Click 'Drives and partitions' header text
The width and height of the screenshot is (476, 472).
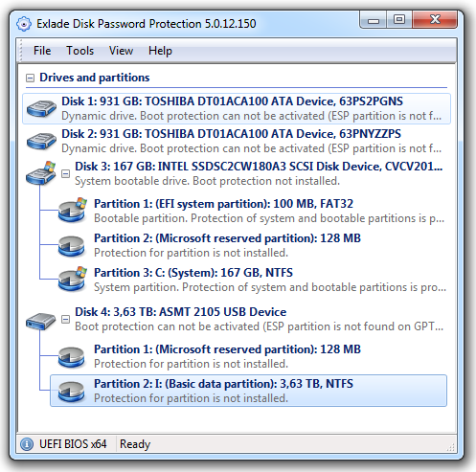[95, 78]
